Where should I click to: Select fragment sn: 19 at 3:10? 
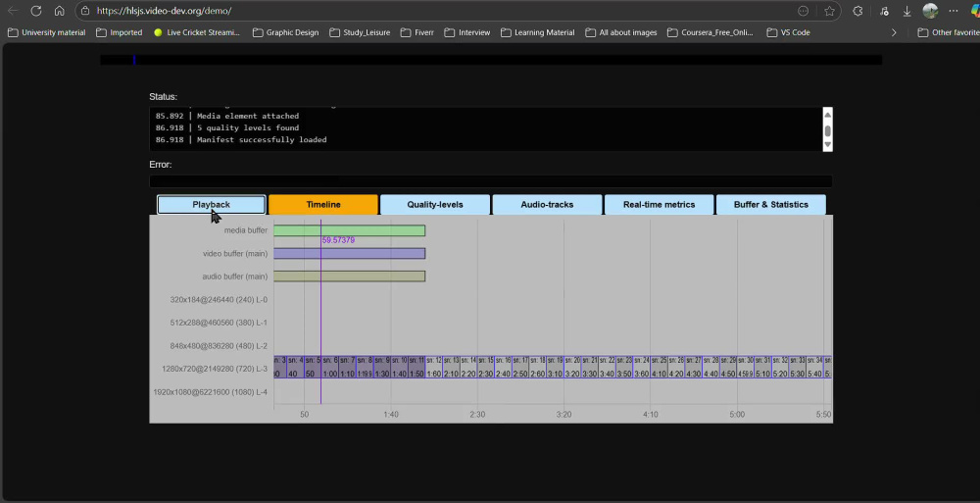(555, 368)
